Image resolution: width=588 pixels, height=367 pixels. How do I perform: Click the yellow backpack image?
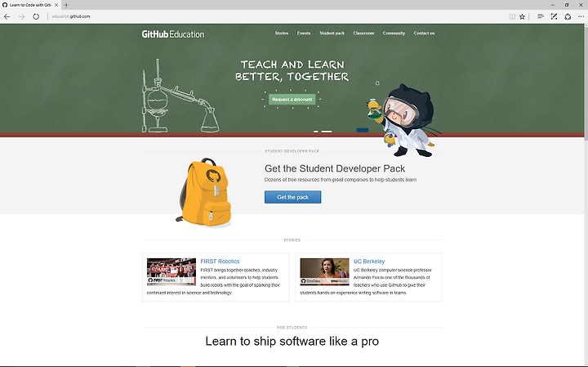[205, 193]
